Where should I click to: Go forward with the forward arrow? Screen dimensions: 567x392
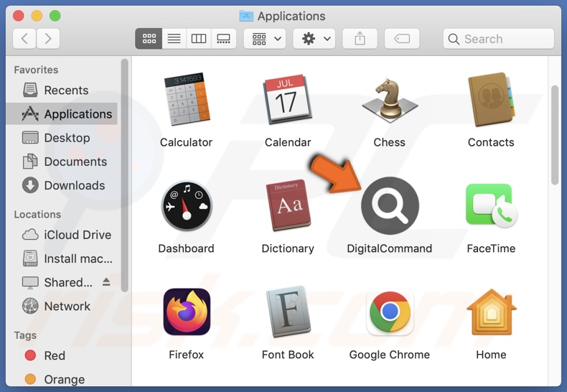48,39
